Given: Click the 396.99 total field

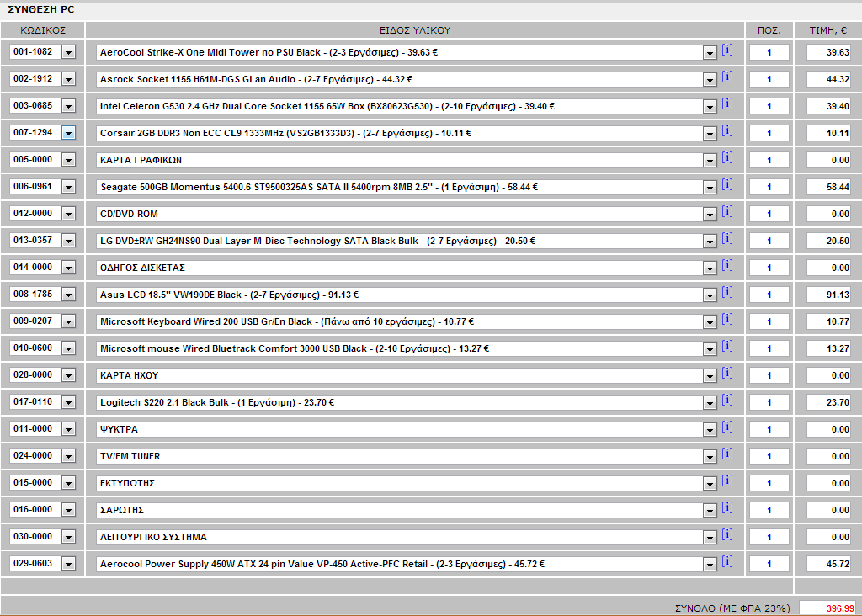Looking at the screenshot, I should point(828,608).
